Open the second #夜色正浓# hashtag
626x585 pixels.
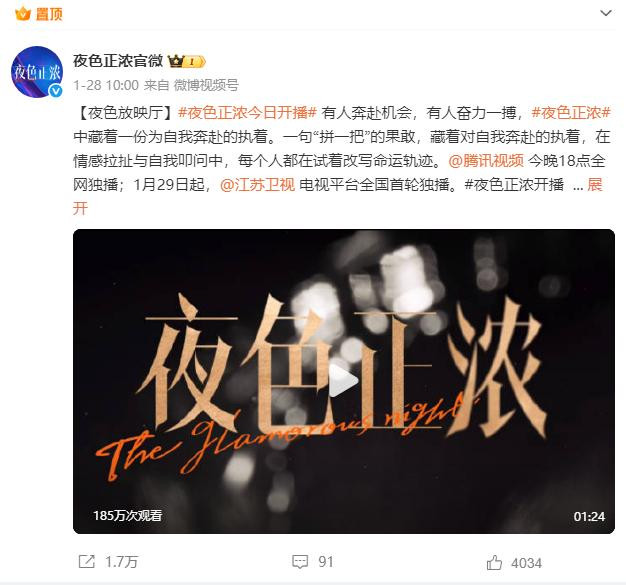point(571,113)
